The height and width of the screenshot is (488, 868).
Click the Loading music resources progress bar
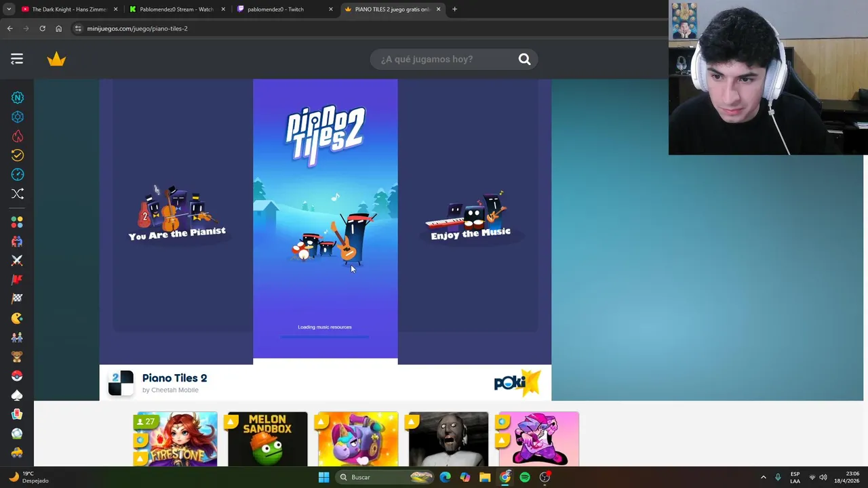pyautogui.click(x=325, y=336)
